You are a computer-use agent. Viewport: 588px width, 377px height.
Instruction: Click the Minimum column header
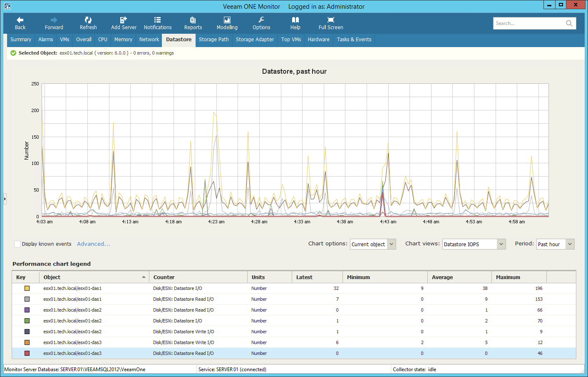(x=385, y=277)
